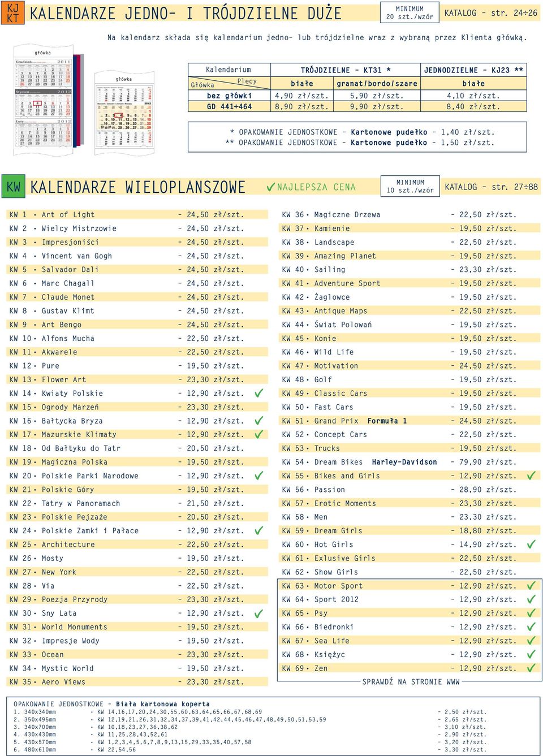The image size is (543, 756).
Task: Click the checkmark on KW 68 Księżyc row
Action: tap(531, 654)
